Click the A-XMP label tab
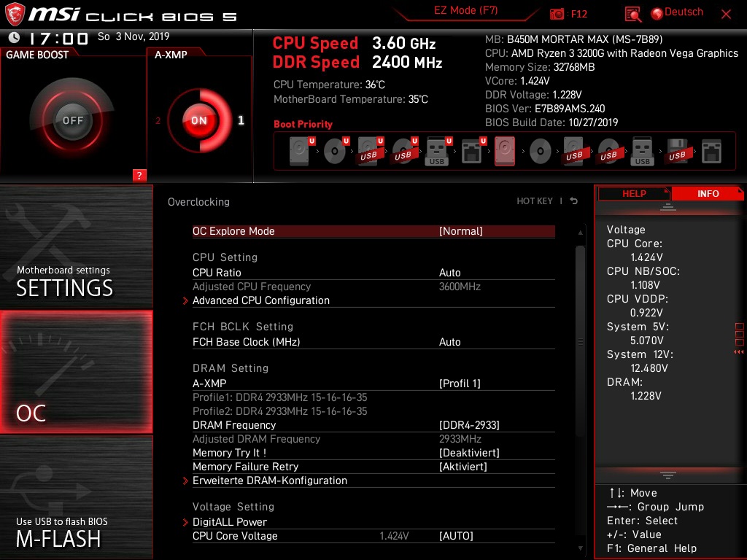The width and height of the screenshot is (747, 560). pyautogui.click(x=171, y=54)
